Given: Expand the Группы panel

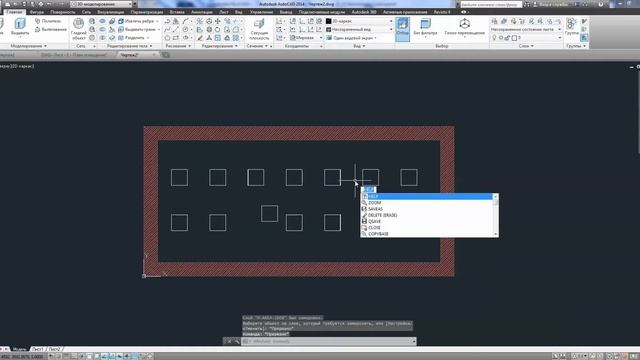Looking at the screenshot, I should pyautogui.click(x=576, y=46).
